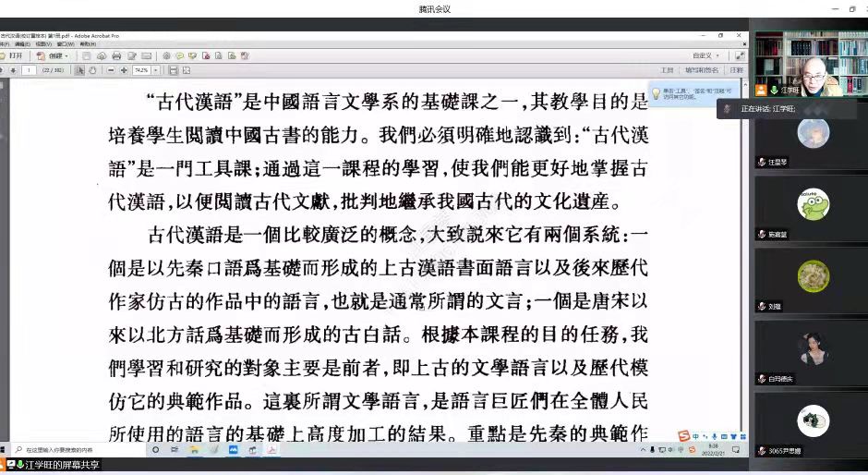Open the 视图 (View) menu

(43, 43)
